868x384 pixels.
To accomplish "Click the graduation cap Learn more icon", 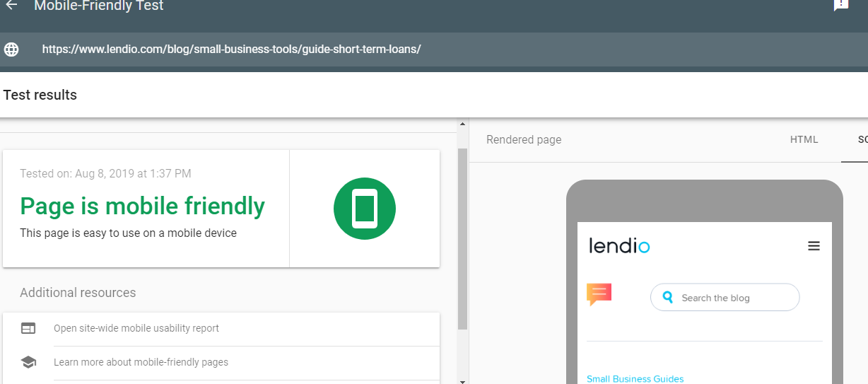I will tap(28, 362).
